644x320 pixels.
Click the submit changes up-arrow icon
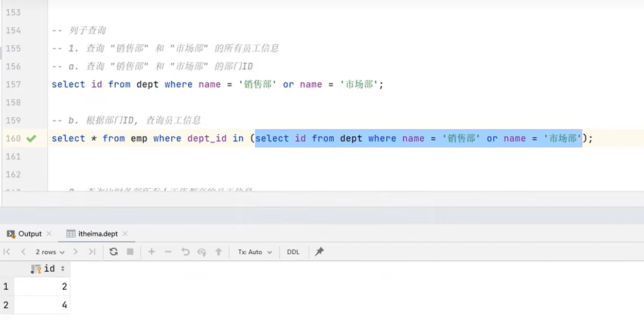[x=219, y=252]
